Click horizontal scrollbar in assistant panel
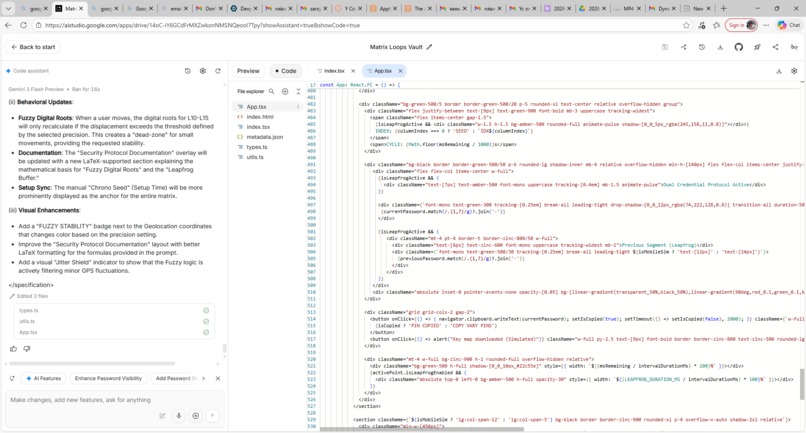 tap(92, 364)
